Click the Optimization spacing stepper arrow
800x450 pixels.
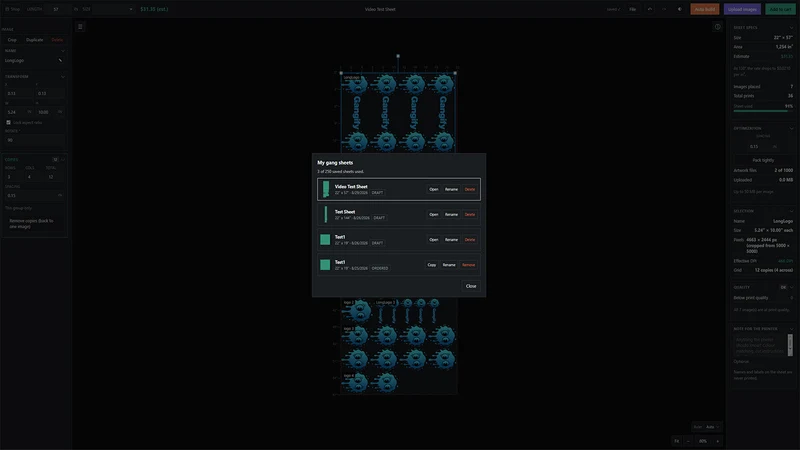tap(774, 146)
